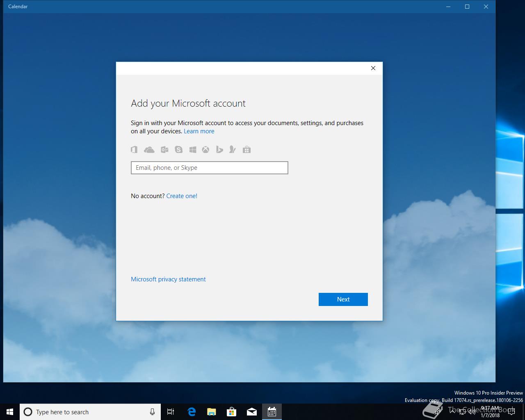Open Microsoft Store from taskbar

click(x=232, y=412)
